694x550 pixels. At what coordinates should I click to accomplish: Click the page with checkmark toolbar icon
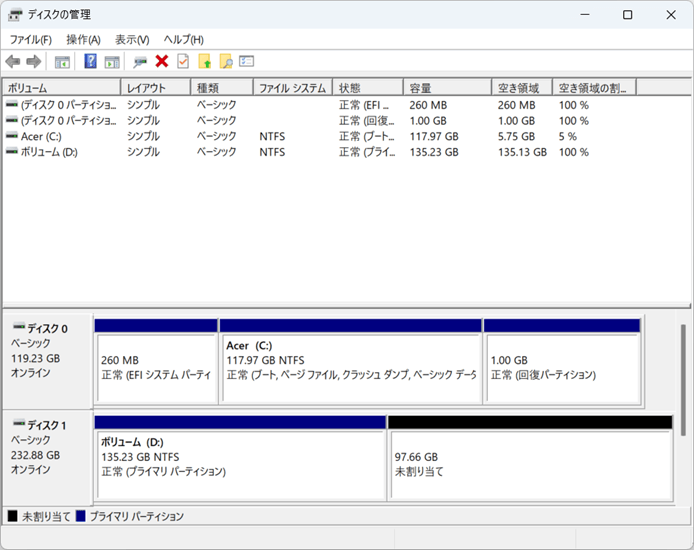click(x=183, y=62)
